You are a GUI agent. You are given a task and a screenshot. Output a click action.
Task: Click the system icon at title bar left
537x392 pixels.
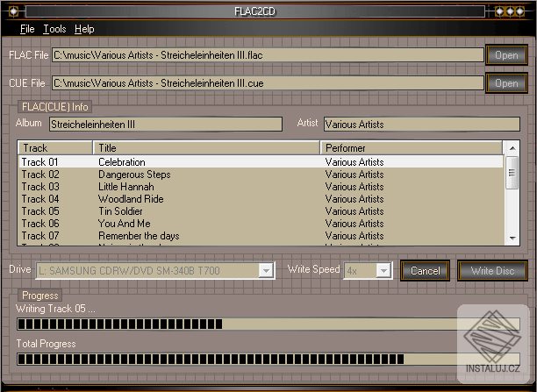[x=13, y=11]
